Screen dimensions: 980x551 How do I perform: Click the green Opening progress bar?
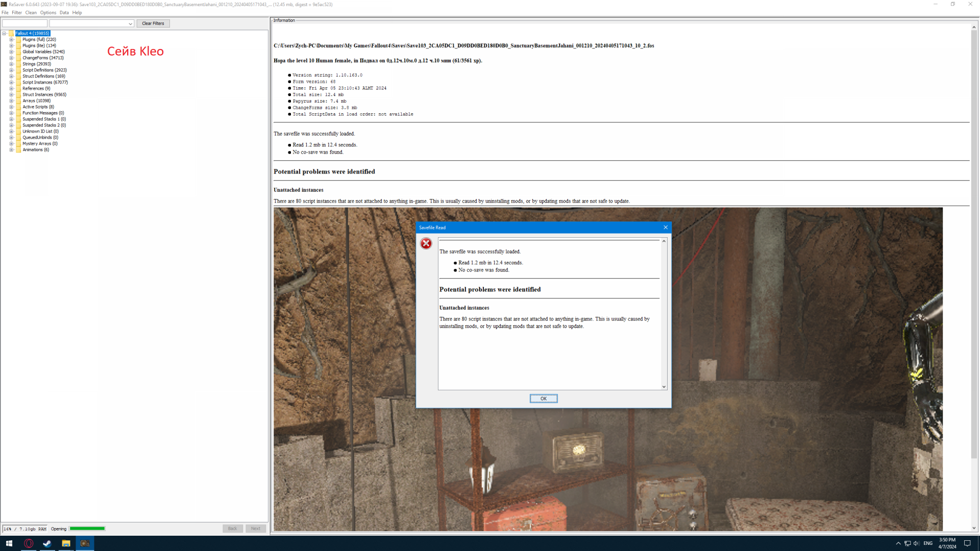point(87,529)
